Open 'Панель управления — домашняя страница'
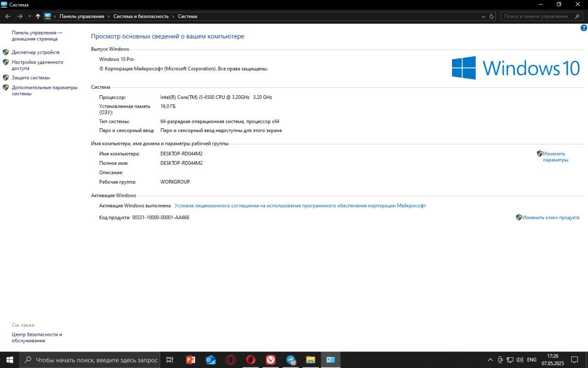 tap(37, 36)
